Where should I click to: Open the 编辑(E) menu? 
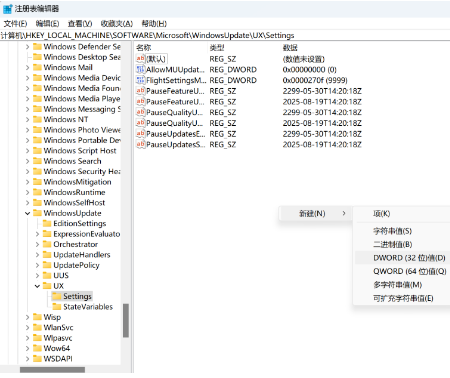click(47, 24)
